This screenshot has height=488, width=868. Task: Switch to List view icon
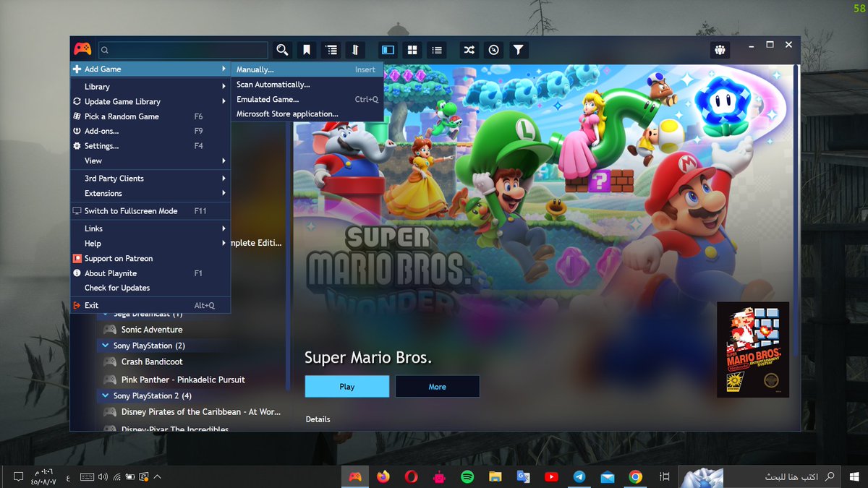436,50
